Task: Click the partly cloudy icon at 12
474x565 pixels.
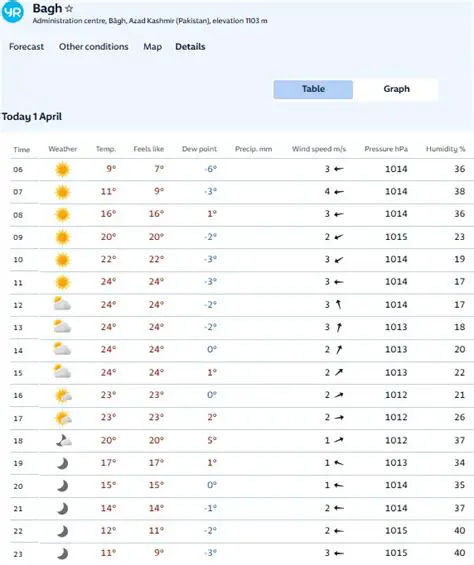Action: click(x=62, y=304)
